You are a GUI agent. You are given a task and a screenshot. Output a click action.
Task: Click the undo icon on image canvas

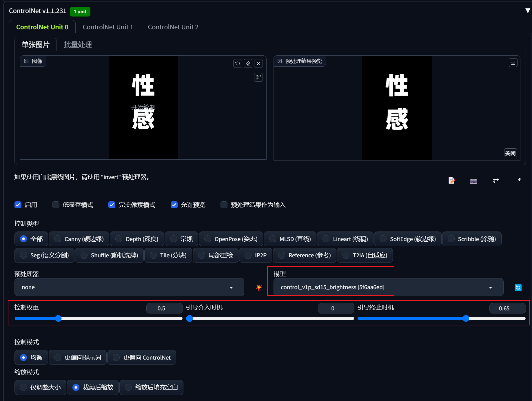click(x=238, y=63)
